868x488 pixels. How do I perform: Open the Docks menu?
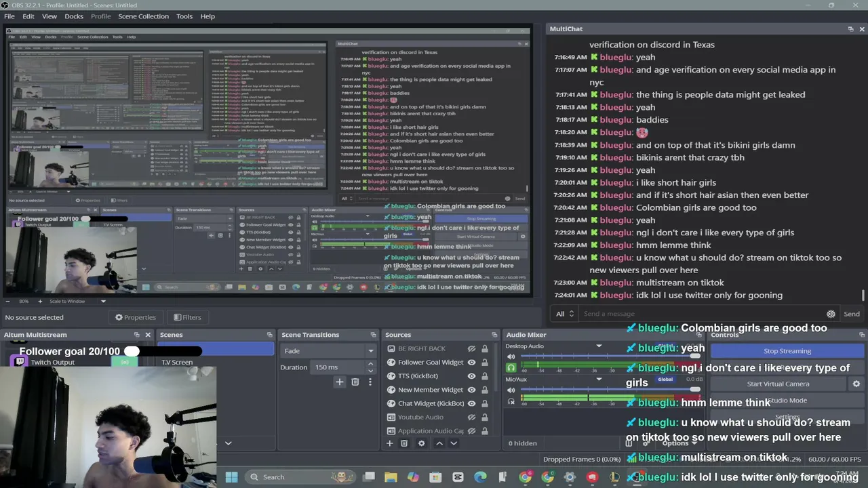pos(74,16)
